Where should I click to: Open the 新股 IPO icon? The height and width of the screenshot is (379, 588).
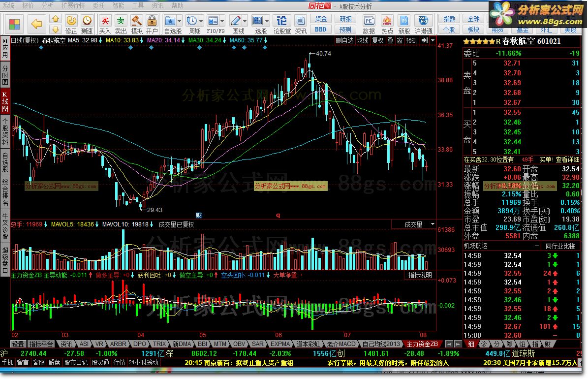click(x=404, y=25)
